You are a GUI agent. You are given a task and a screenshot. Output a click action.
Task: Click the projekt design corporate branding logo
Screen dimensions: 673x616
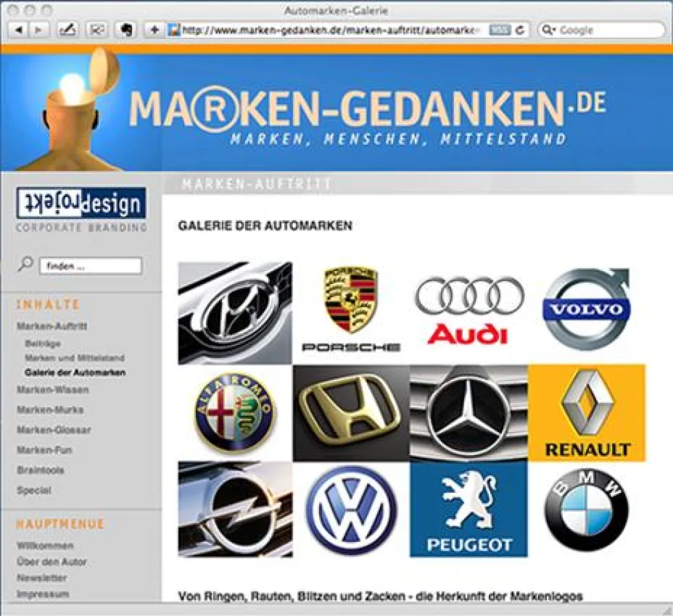[81, 209]
